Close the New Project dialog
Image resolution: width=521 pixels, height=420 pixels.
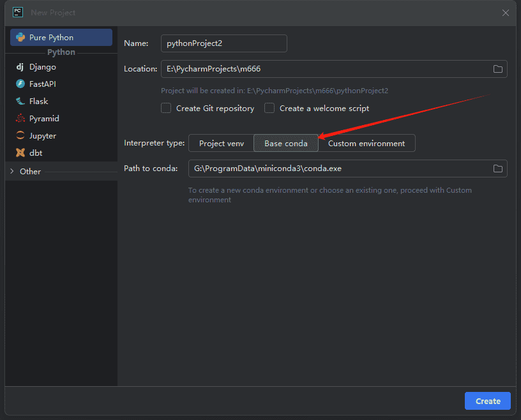tap(506, 13)
